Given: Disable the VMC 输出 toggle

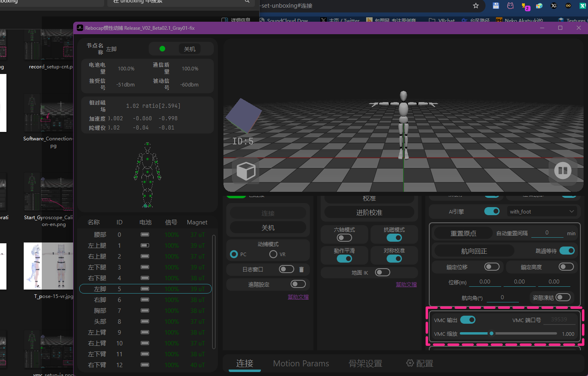Looking at the screenshot, I should tap(468, 320).
